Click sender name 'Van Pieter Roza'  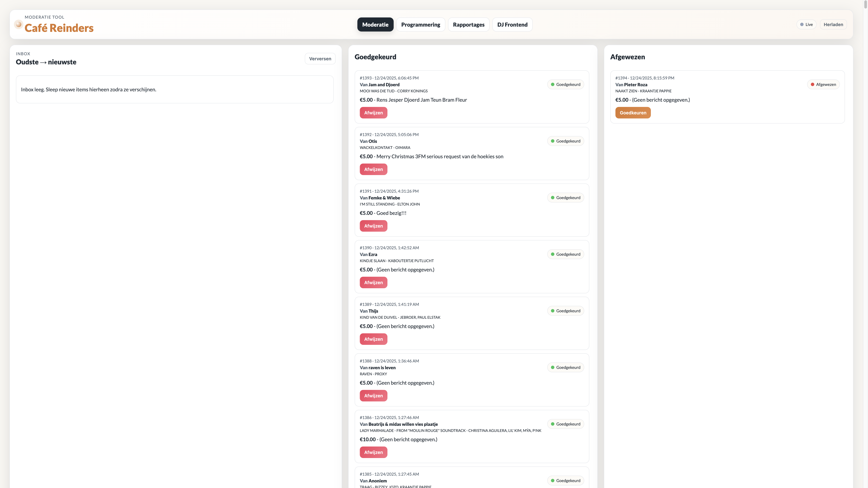[631, 85]
